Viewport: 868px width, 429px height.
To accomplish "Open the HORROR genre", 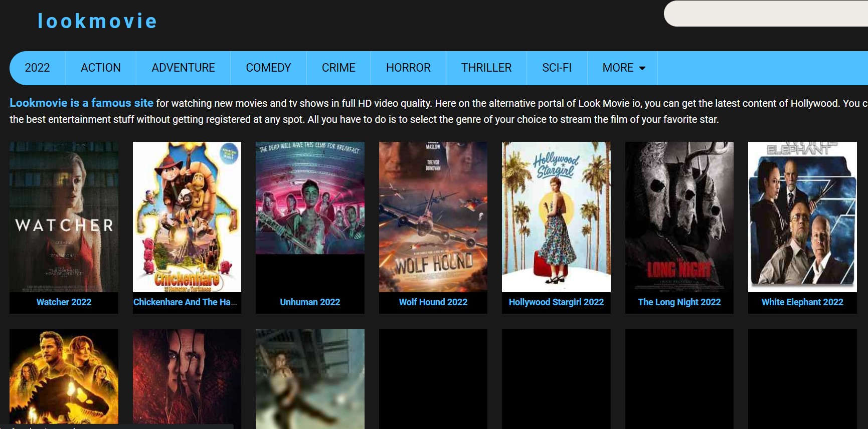I will 408,68.
